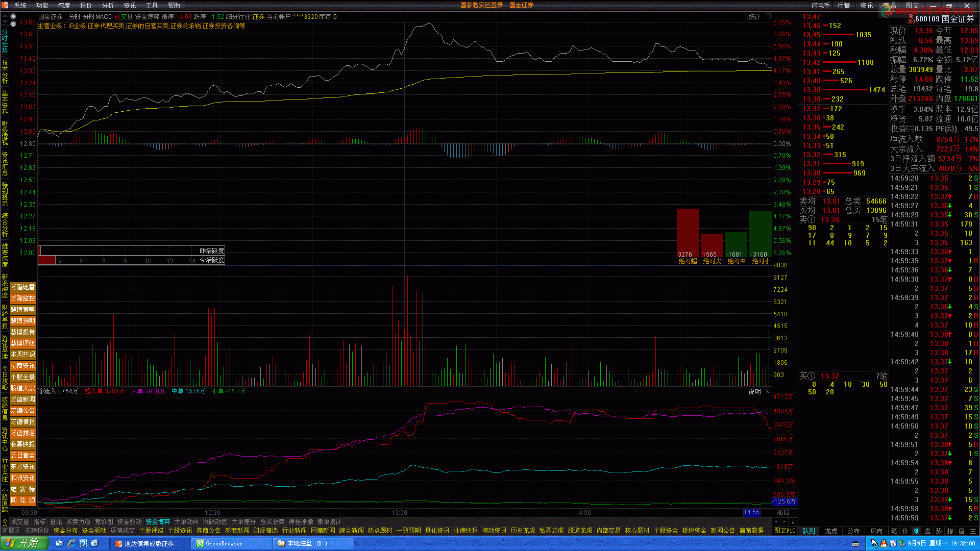Click the down arrow icon above 图文F10

pyautogui.click(x=793, y=522)
